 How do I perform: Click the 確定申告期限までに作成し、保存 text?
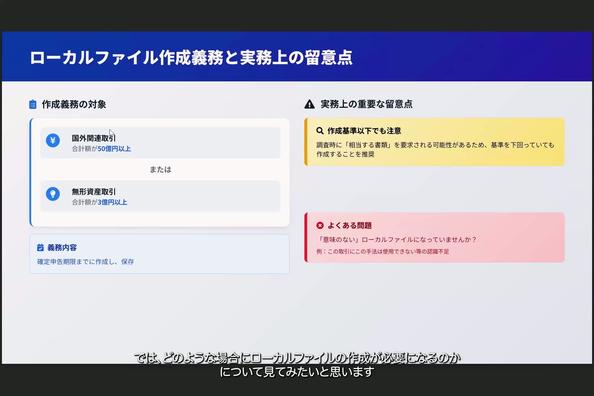click(x=85, y=261)
